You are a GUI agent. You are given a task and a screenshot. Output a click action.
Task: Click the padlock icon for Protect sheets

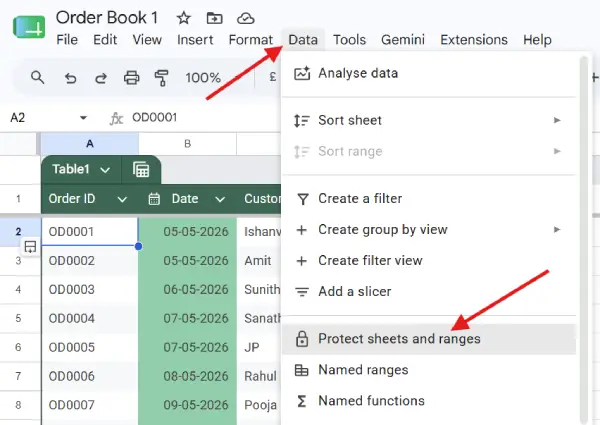point(302,339)
